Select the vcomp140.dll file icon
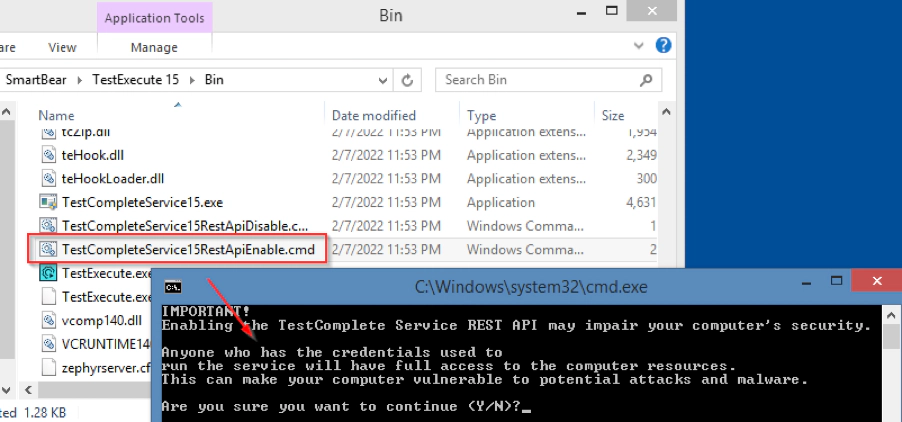 (x=49, y=320)
